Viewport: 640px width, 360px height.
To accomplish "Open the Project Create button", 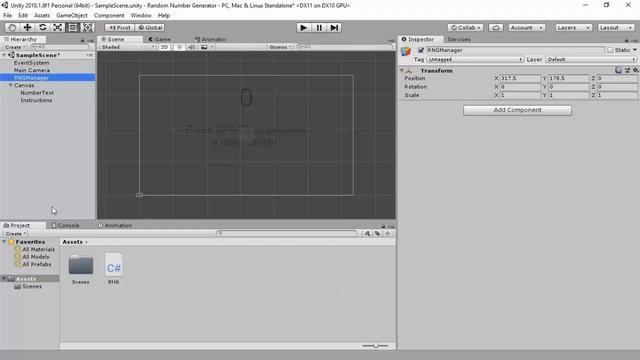I will (15, 233).
